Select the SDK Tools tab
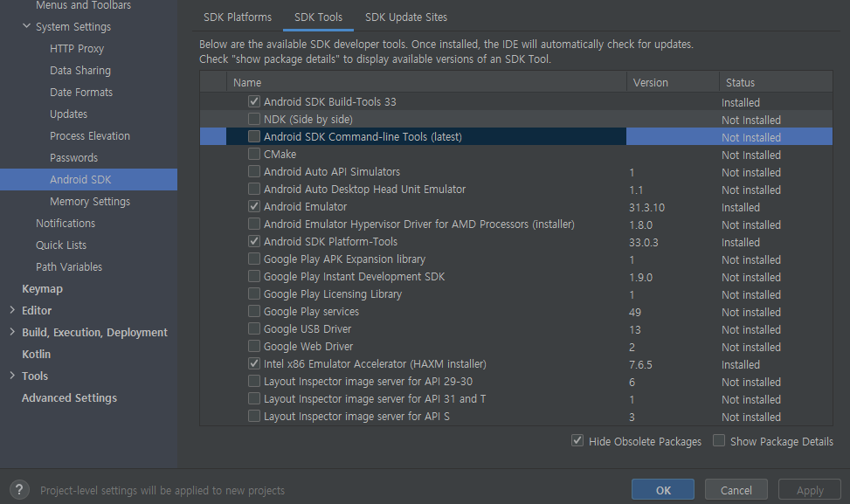Screen dimensions: 850x504 point(318,17)
